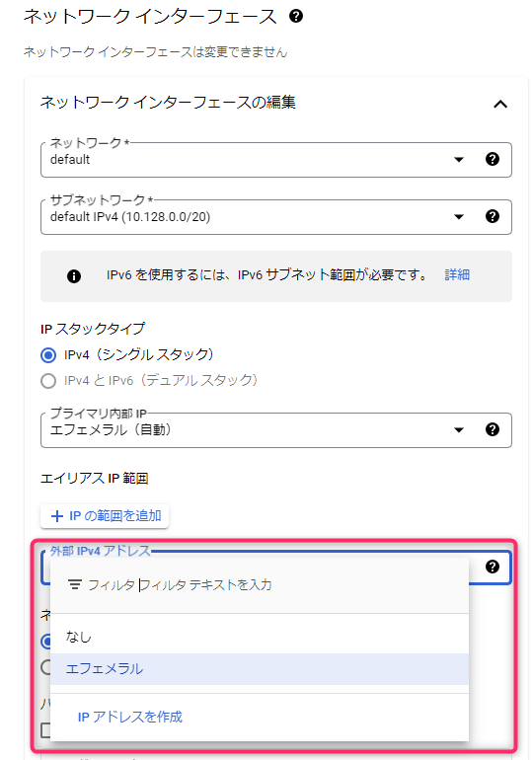The image size is (532, 760).
Task: Click help icon beside ネットワーク インターフェース heading
Action: [295, 16]
